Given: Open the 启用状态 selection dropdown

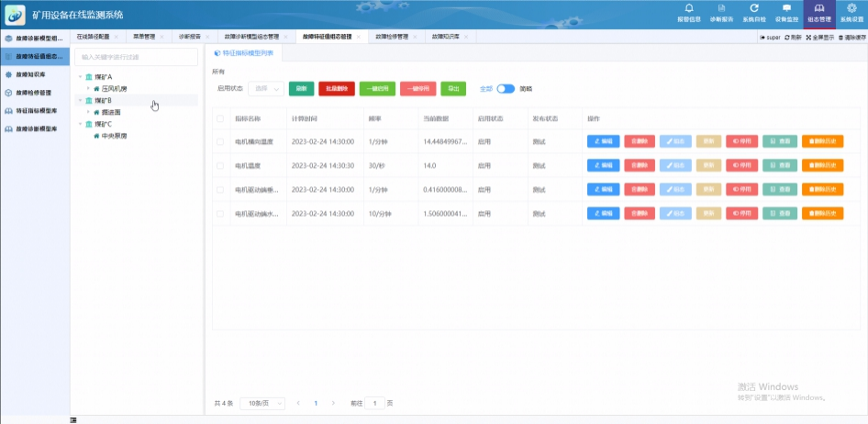Looking at the screenshot, I should click(265, 89).
